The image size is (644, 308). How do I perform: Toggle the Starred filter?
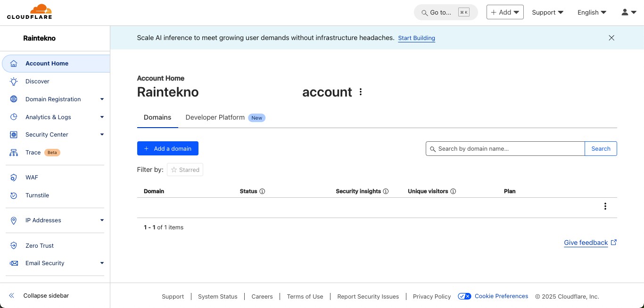(185, 170)
